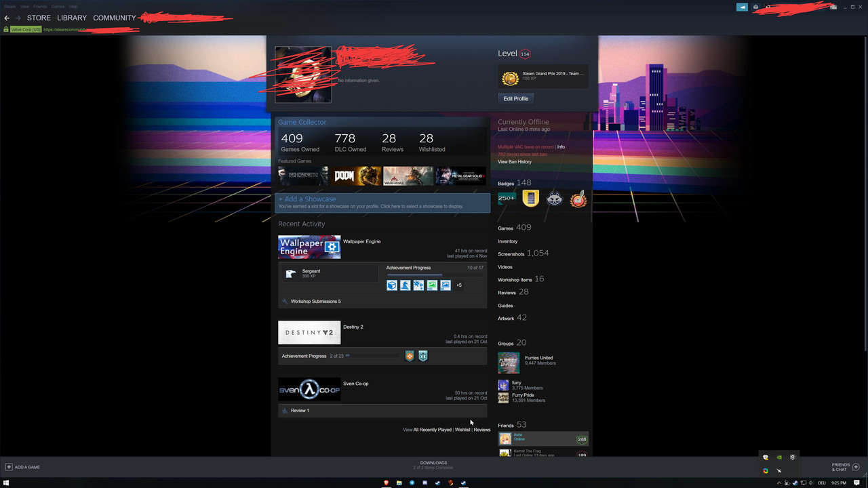Open the yellow shield badge
The height and width of the screenshot is (488, 868).
tap(530, 198)
